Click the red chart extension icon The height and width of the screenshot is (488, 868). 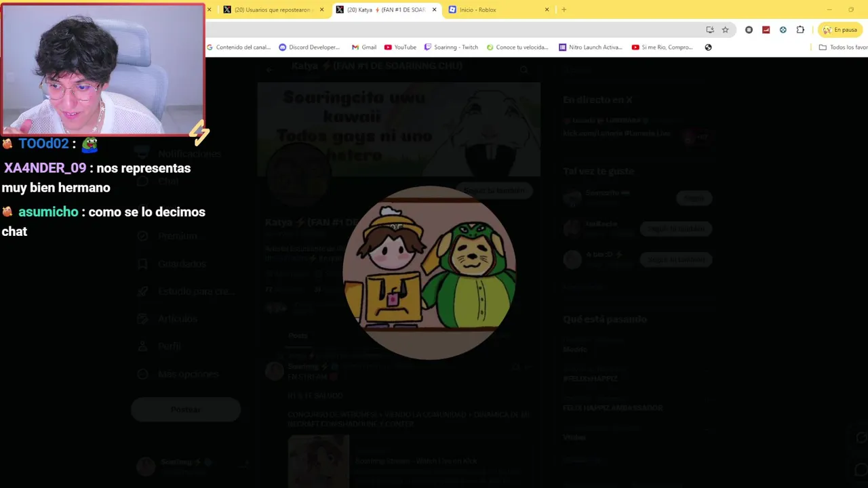click(x=766, y=30)
